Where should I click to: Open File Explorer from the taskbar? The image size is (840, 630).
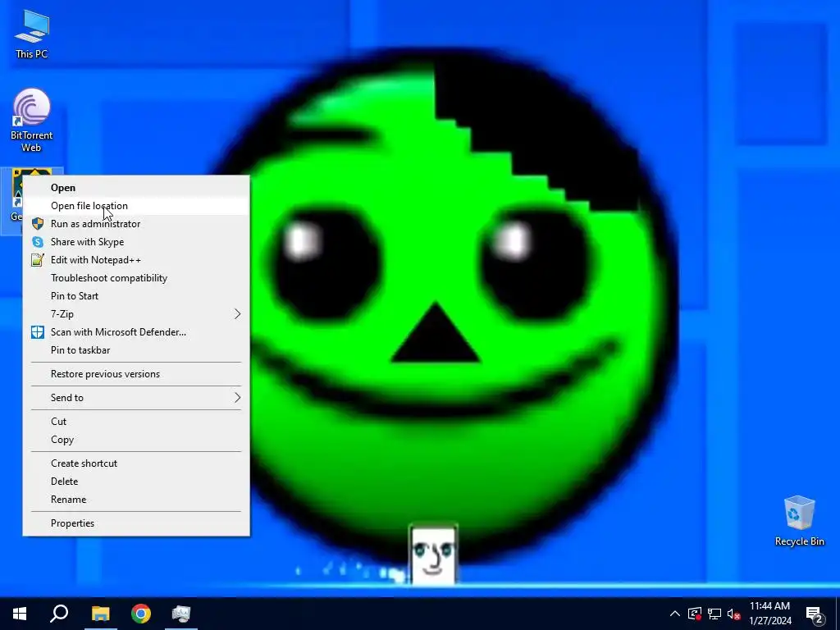coord(100,614)
